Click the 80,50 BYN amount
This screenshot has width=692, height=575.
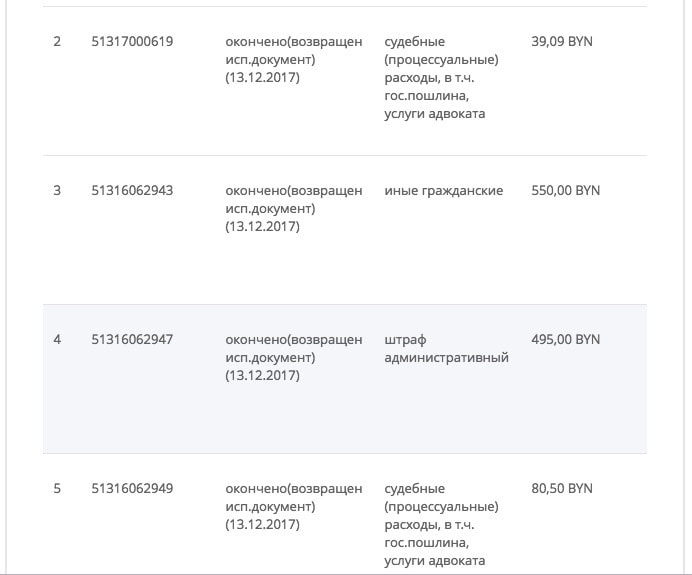562,488
